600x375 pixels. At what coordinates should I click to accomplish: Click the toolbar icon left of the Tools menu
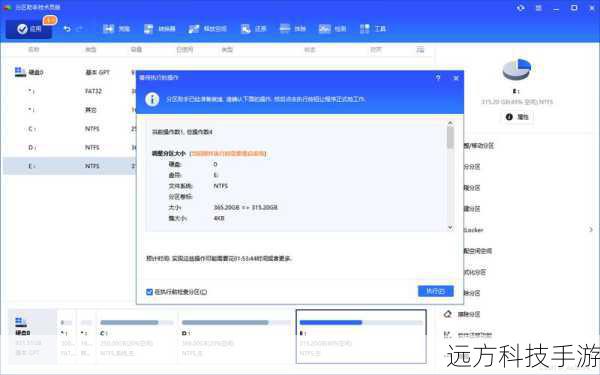point(324,29)
